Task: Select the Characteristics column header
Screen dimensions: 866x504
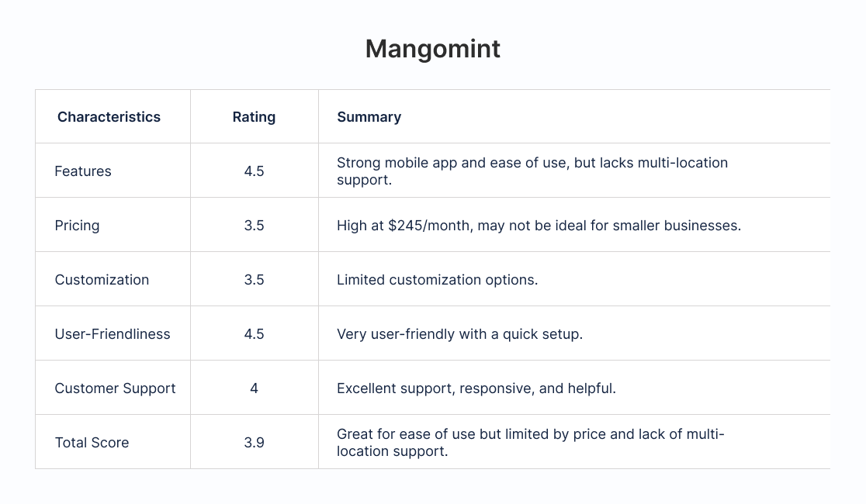Action: (109, 117)
